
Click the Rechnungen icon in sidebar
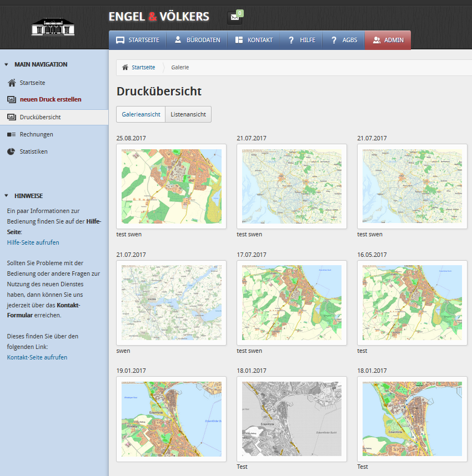point(12,134)
